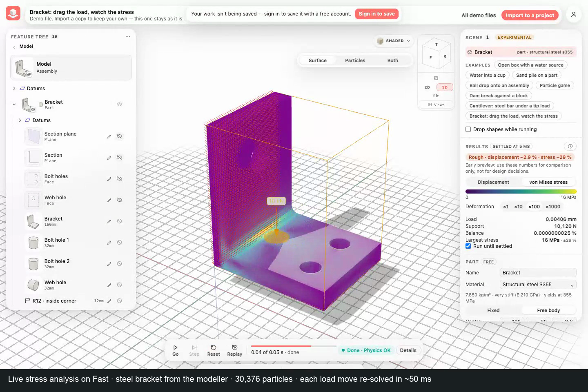Open the Shaded display mode dropdown

[x=393, y=41]
